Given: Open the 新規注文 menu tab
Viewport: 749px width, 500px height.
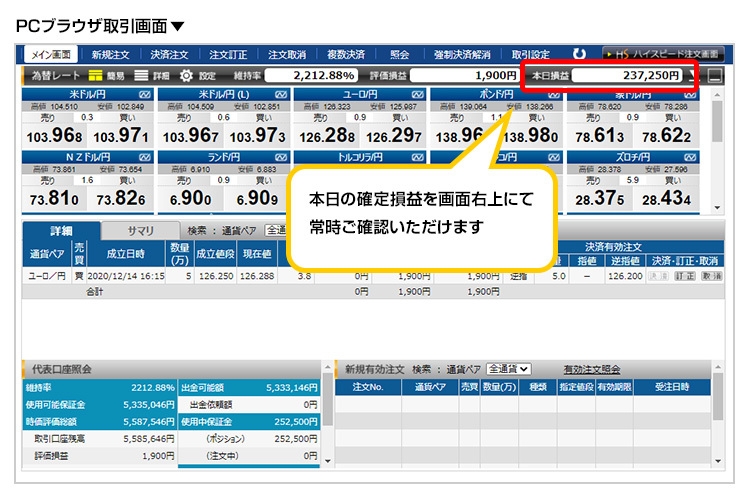Looking at the screenshot, I should (x=111, y=54).
